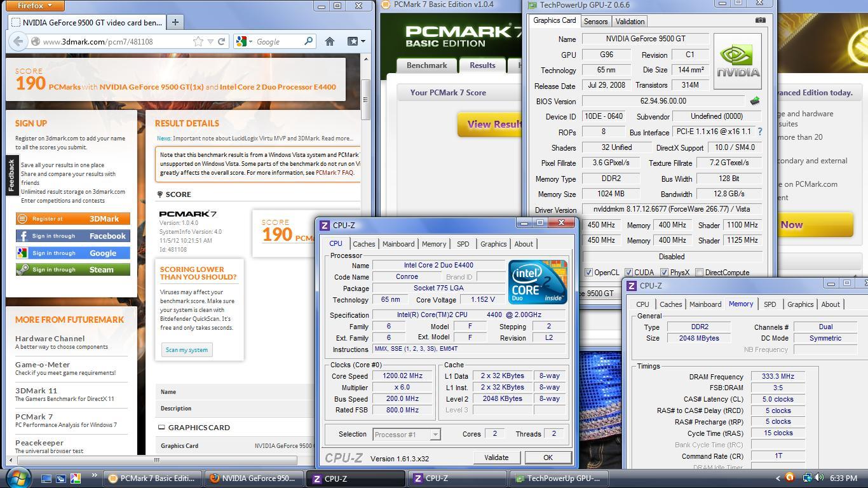Switch to PCMark 7 Benchmark tab
The image size is (868, 488).
pyautogui.click(x=426, y=65)
